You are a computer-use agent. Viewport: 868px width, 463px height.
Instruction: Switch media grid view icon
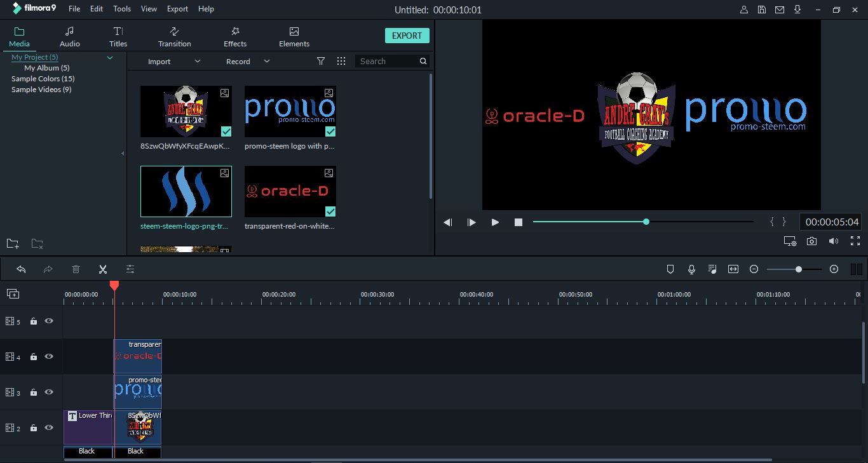tap(341, 61)
